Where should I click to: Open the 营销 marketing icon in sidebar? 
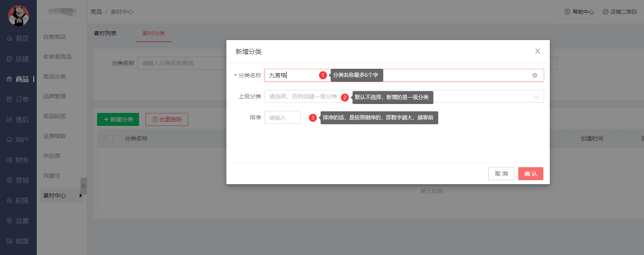tap(9, 180)
